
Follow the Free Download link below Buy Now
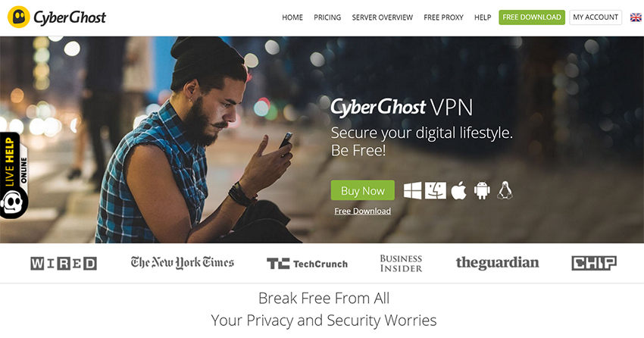(363, 211)
